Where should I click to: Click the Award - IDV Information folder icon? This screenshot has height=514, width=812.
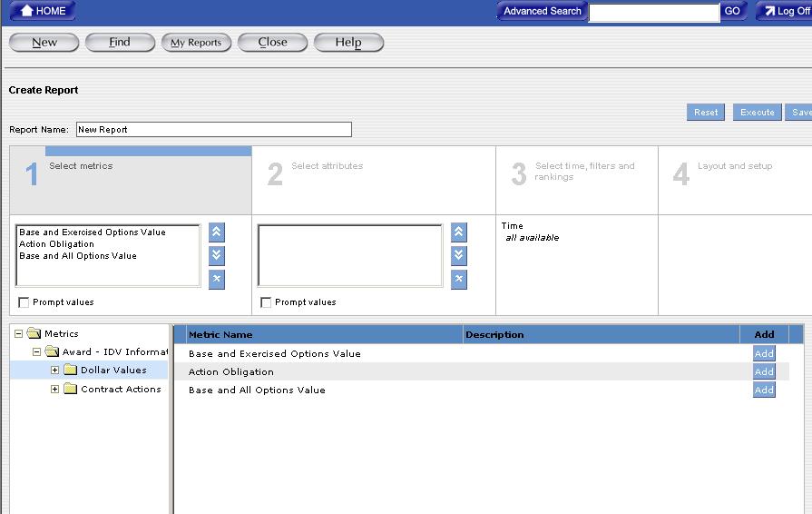click(52, 351)
